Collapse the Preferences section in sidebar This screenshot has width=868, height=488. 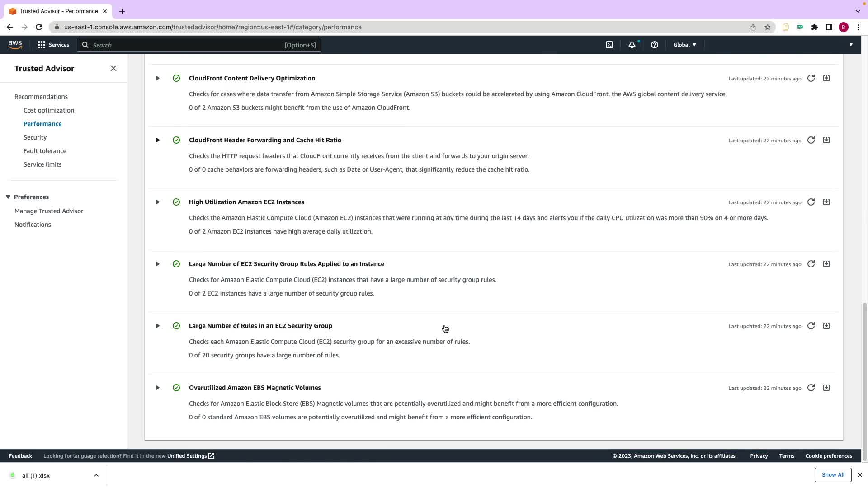[x=8, y=197]
